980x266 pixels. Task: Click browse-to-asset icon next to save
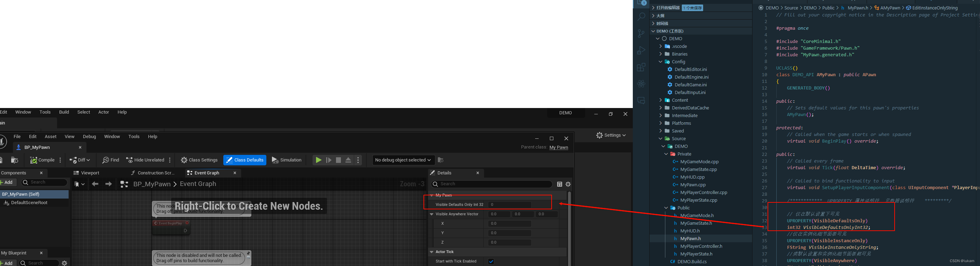coord(14,160)
